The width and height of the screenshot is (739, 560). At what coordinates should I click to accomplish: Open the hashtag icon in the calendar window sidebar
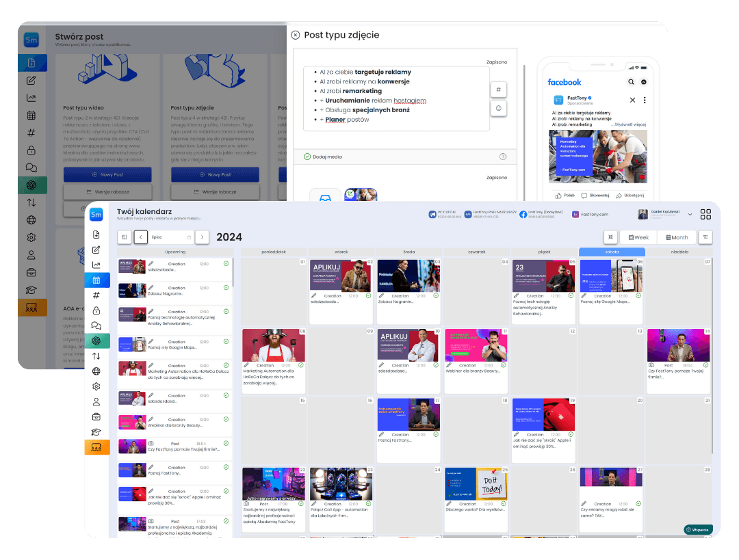coord(96,295)
